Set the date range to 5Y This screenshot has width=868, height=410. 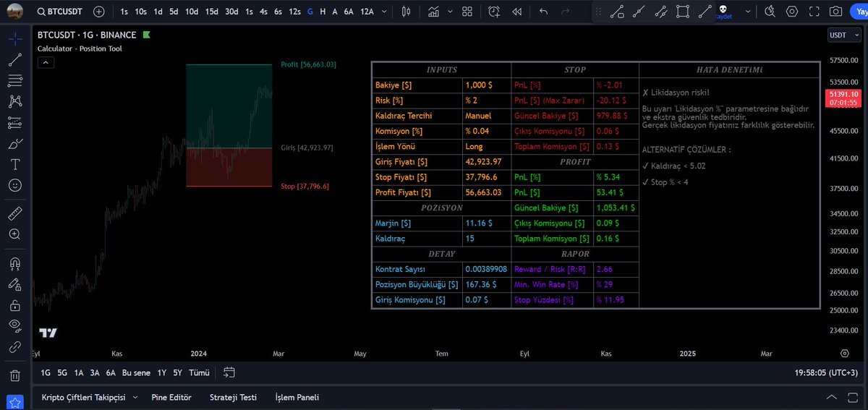pyautogui.click(x=177, y=372)
